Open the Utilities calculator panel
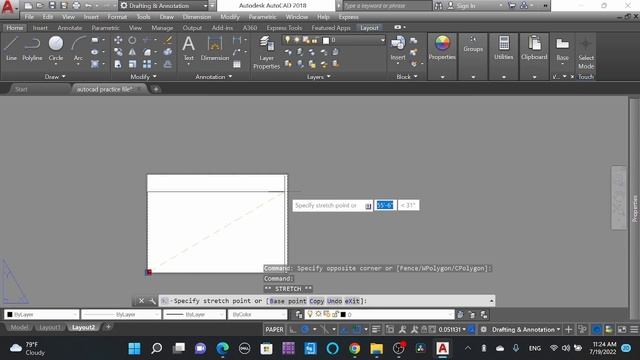The width and height of the screenshot is (640, 360). (504, 48)
